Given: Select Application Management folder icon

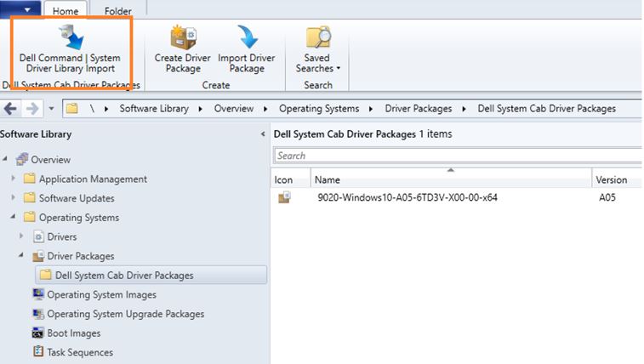Looking at the screenshot, I should pos(30,178).
